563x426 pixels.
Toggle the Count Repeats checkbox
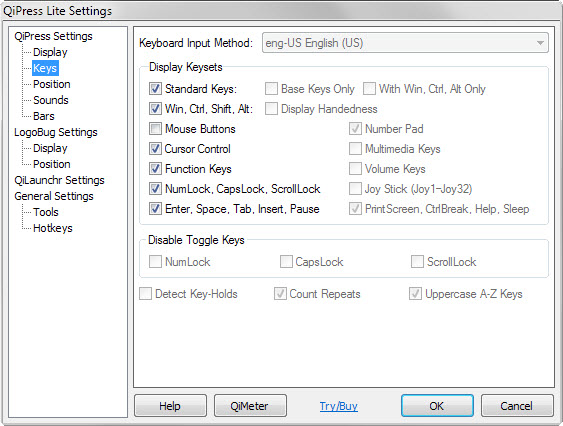click(x=280, y=294)
